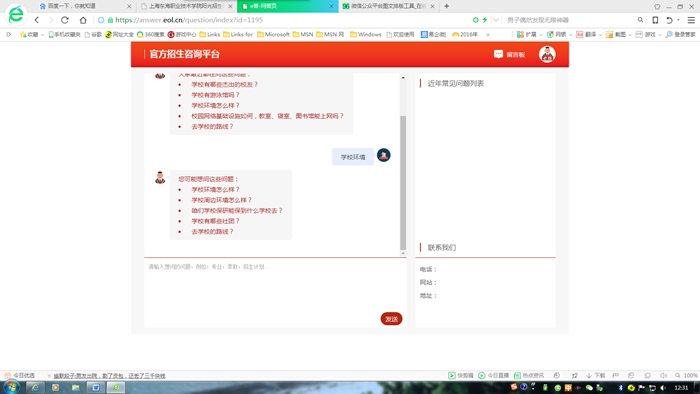
Task: Click the chat scrollbar down arrow
Action: pyautogui.click(x=403, y=253)
